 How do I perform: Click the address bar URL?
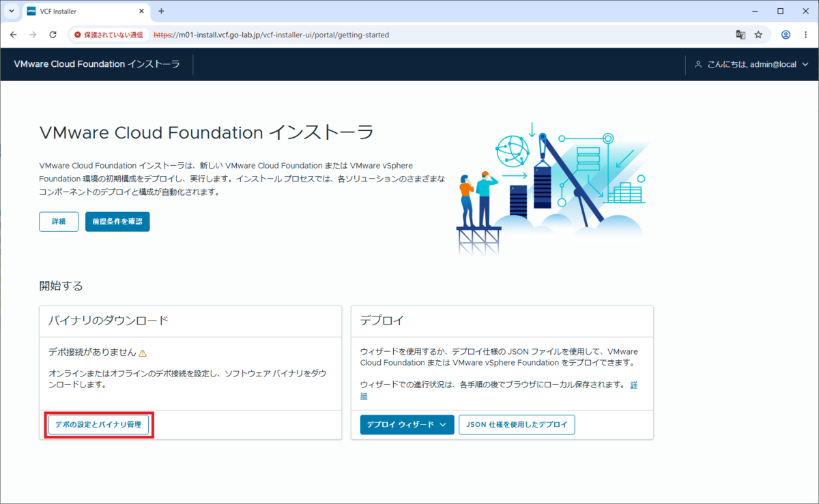click(x=271, y=34)
